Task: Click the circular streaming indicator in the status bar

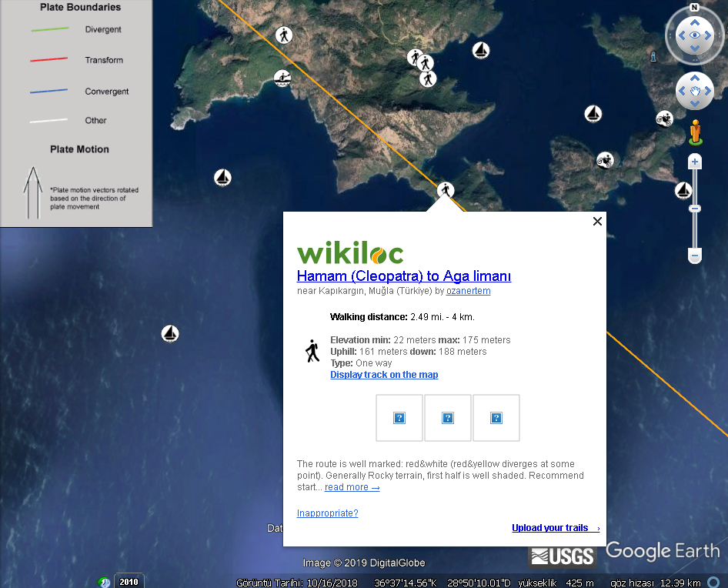Action: [713, 582]
